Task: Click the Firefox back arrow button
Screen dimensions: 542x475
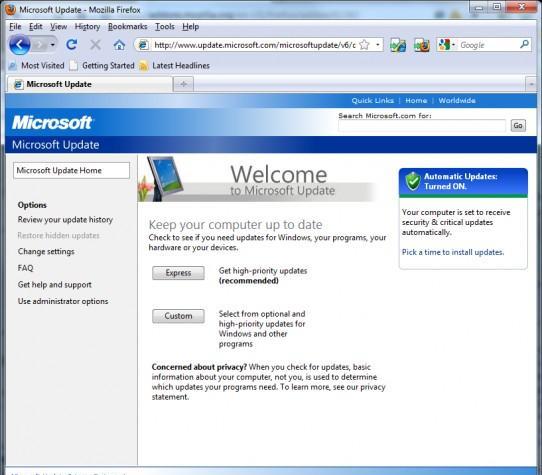Action: click(20, 45)
